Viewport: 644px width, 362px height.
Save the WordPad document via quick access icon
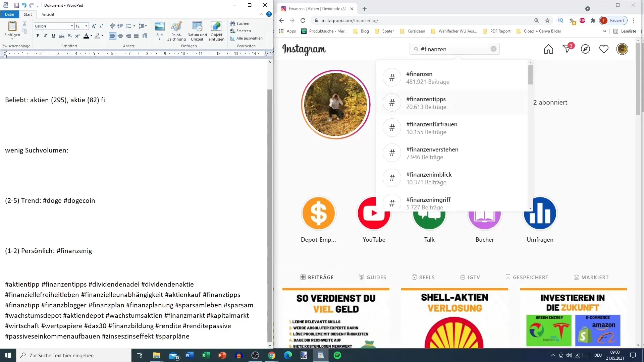(x=16, y=5)
